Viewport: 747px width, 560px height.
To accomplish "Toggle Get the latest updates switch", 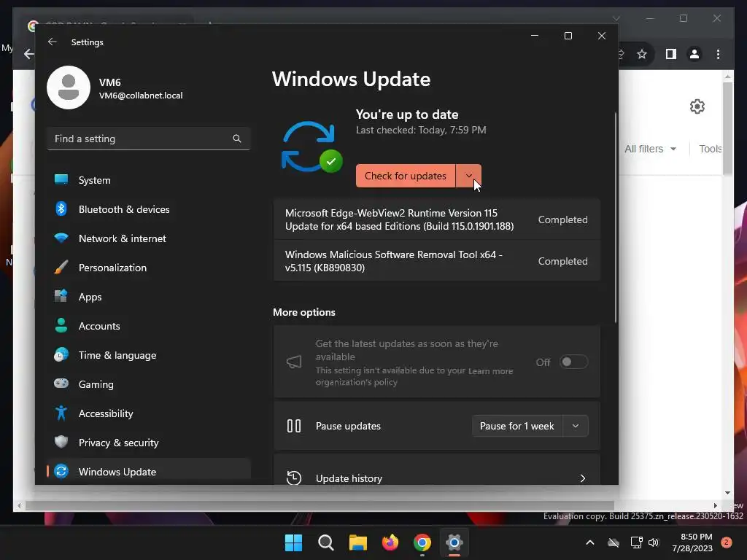I will [x=573, y=362].
